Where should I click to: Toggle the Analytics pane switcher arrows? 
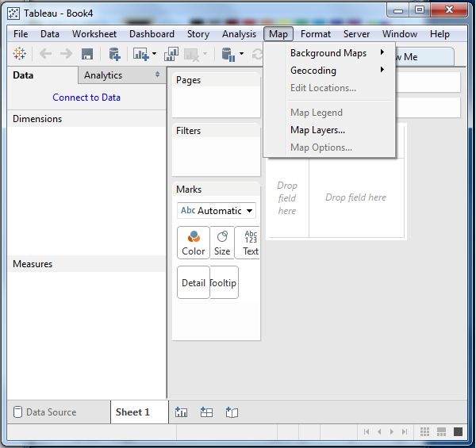[x=157, y=75]
